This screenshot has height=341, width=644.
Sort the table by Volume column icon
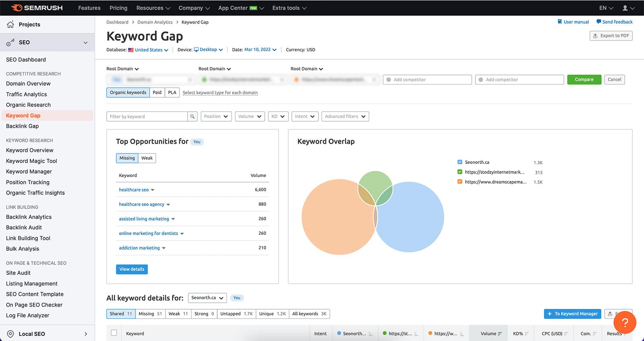(x=500, y=334)
